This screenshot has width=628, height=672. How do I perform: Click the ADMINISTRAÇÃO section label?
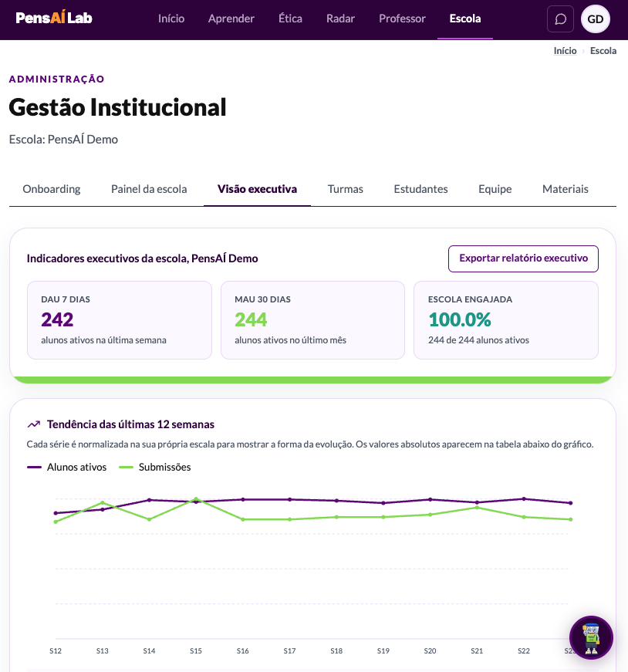coord(56,79)
